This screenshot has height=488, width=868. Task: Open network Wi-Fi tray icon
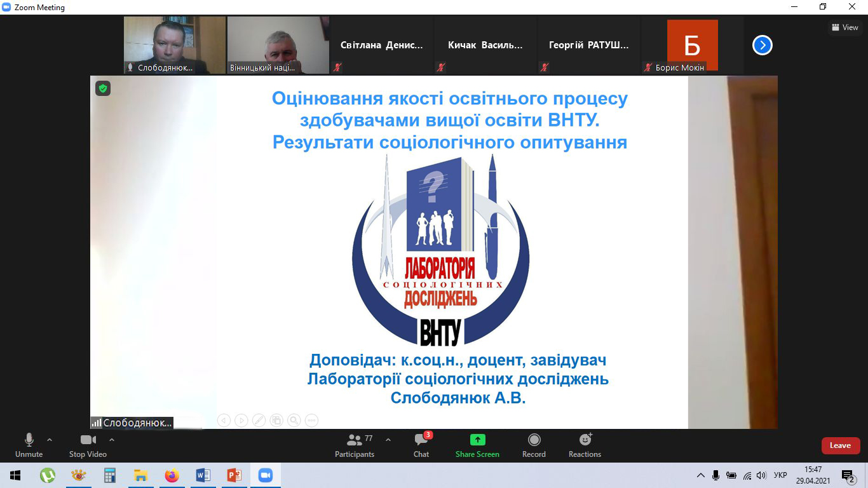pyautogui.click(x=747, y=475)
